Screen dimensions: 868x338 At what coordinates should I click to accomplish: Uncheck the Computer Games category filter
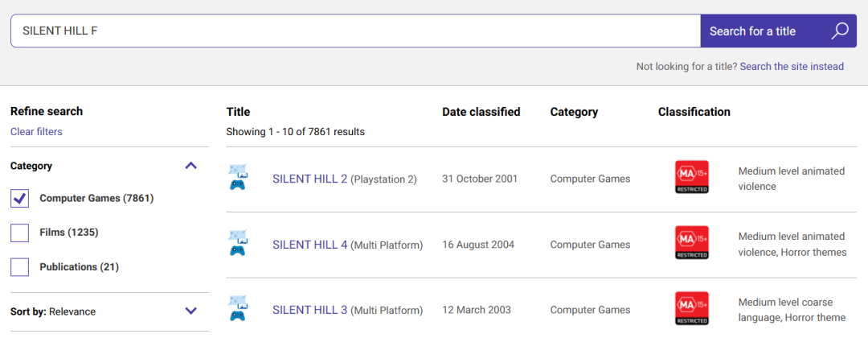20,198
